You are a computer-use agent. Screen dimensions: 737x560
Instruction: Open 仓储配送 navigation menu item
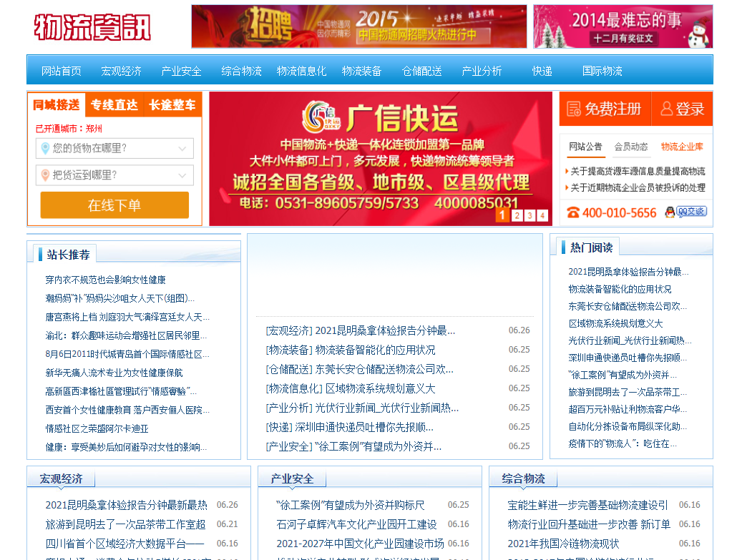tap(422, 71)
